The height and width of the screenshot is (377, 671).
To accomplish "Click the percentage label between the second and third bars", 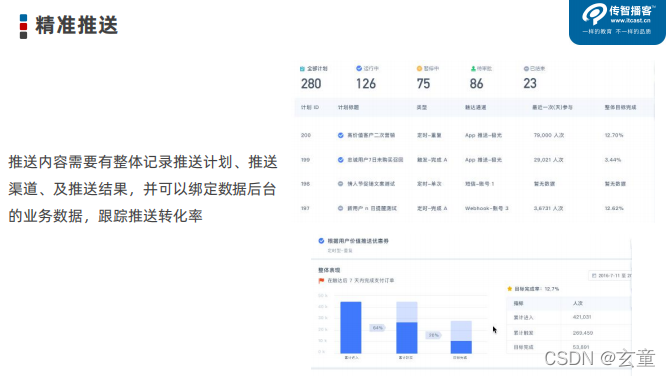I will pyautogui.click(x=433, y=335).
